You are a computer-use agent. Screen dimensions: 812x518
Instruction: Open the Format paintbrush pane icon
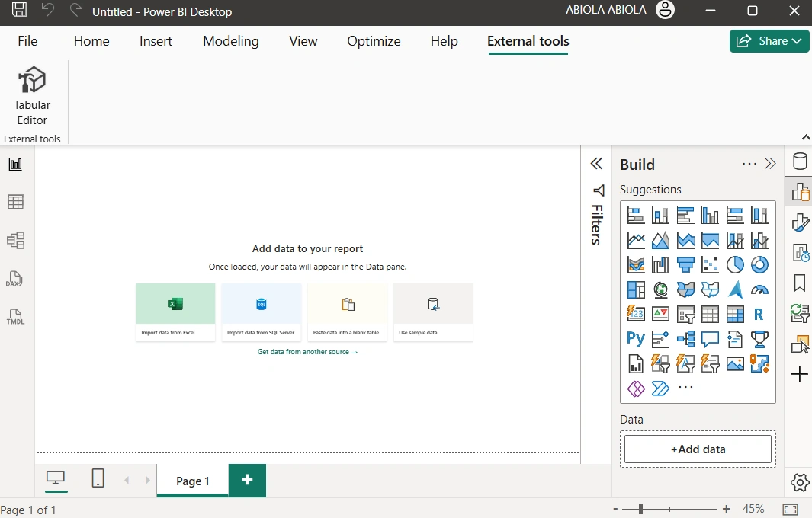pyautogui.click(x=800, y=222)
